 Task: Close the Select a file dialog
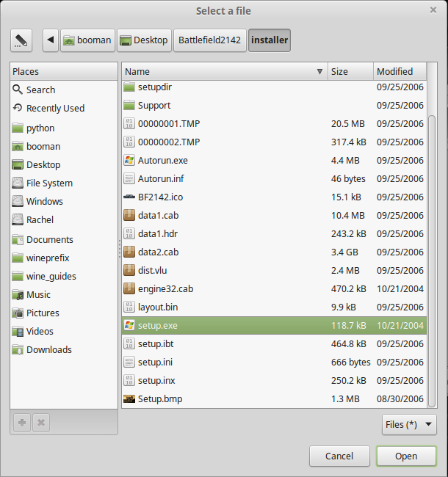[x=433, y=10]
